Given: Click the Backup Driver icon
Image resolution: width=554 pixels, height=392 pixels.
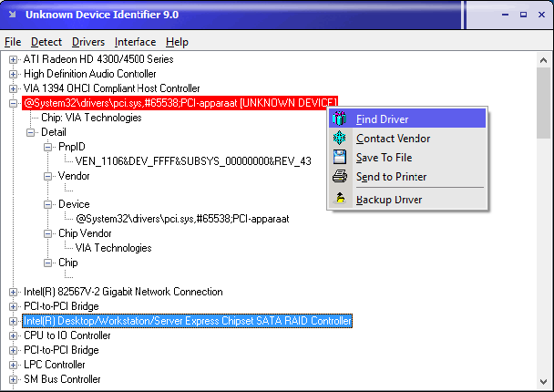Looking at the screenshot, I should [340, 199].
